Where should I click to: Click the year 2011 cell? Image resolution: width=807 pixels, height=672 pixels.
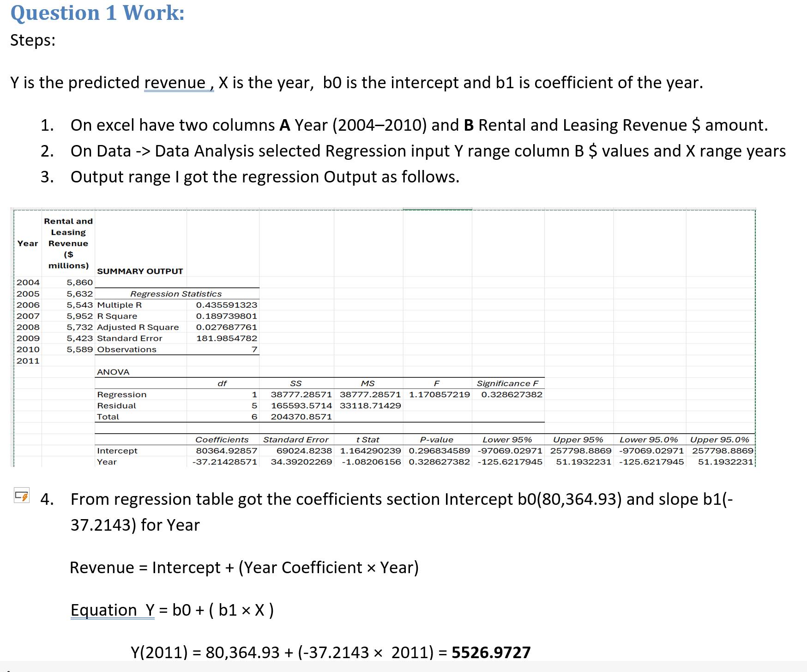pos(28,361)
